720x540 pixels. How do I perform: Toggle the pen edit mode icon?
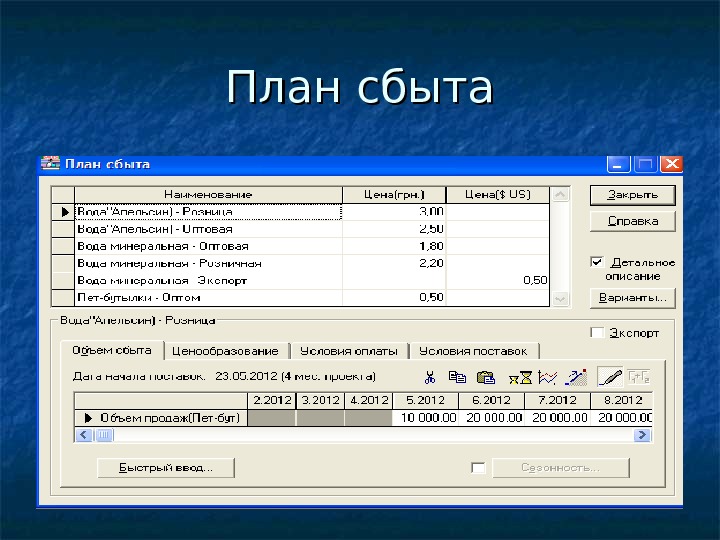[610, 377]
